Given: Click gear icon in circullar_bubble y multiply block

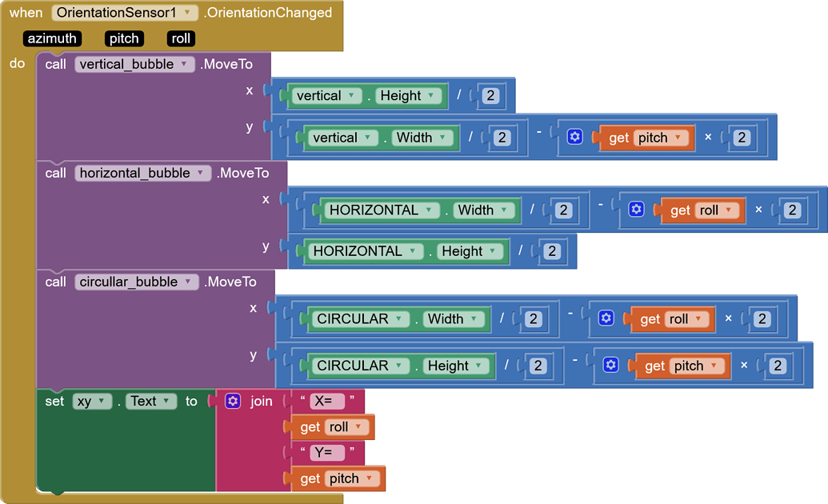Looking at the screenshot, I should click(611, 366).
